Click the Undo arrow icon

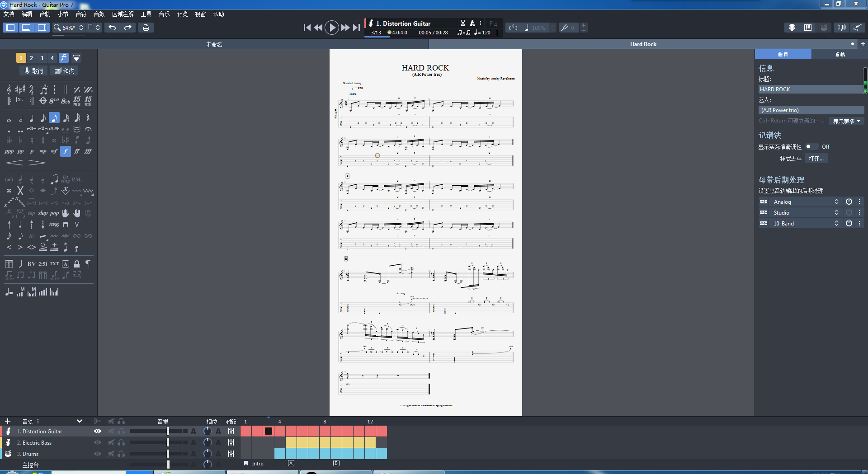coord(112,28)
